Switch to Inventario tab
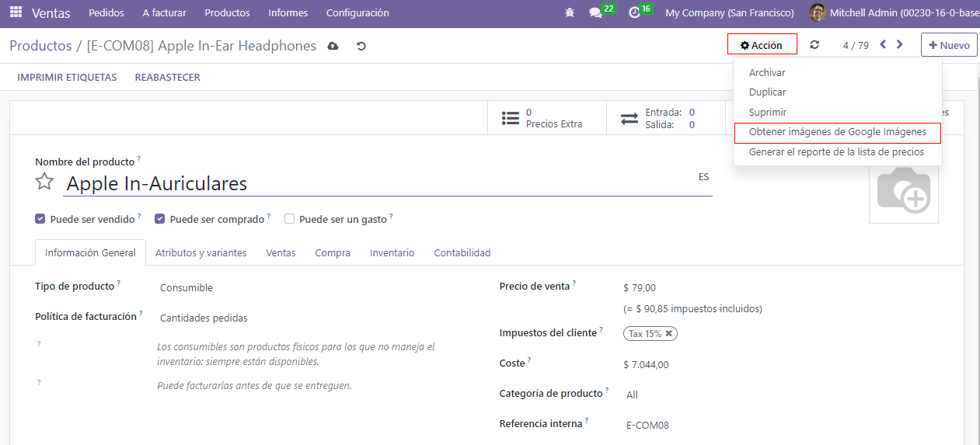This screenshot has height=445, width=980. (392, 253)
